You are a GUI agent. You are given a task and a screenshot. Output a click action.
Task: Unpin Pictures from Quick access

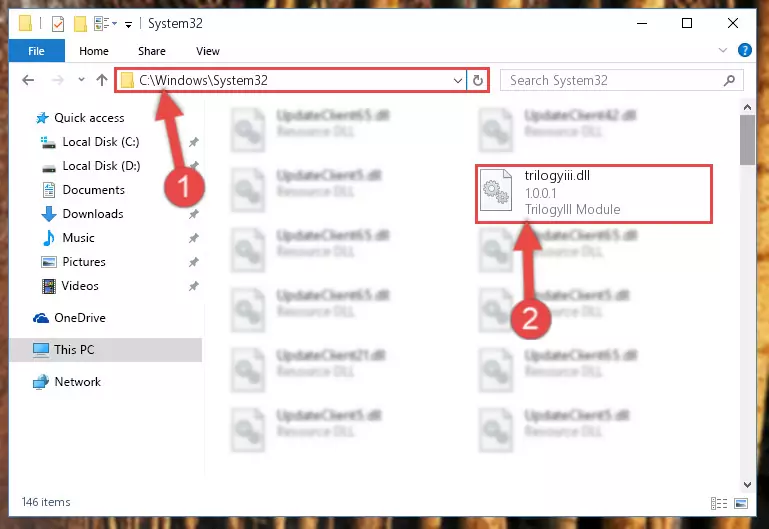point(194,262)
